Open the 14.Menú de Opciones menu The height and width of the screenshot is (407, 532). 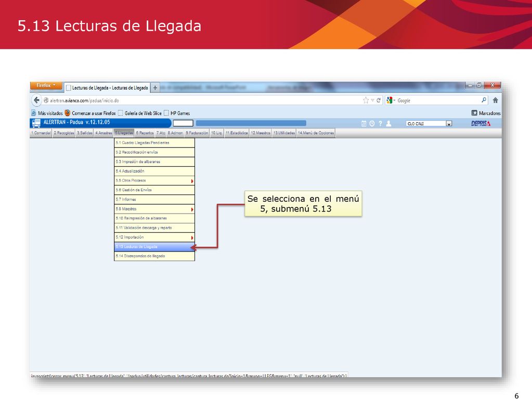316,133
